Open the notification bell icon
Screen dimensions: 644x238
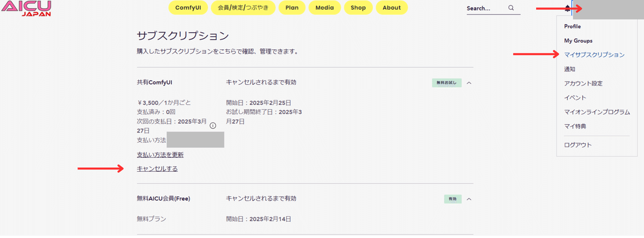pyautogui.click(x=568, y=9)
